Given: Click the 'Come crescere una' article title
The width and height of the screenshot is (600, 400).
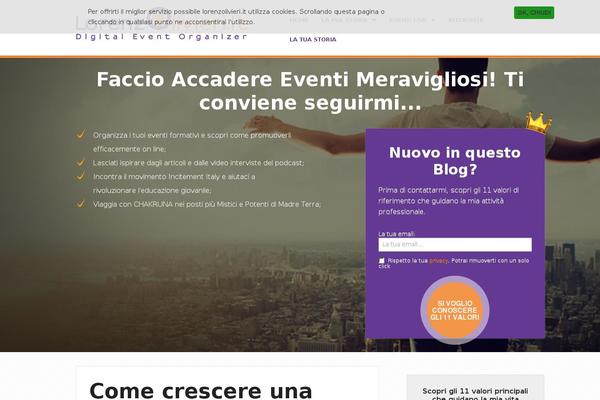Looking at the screenshot, I should [201, 390].
